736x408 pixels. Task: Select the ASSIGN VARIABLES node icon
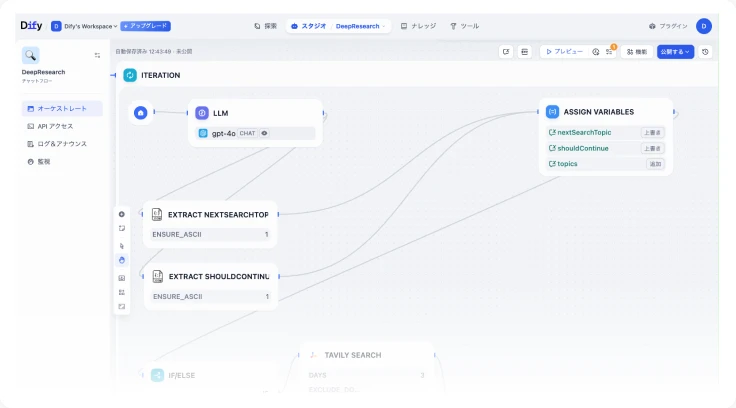coord(552,112)
